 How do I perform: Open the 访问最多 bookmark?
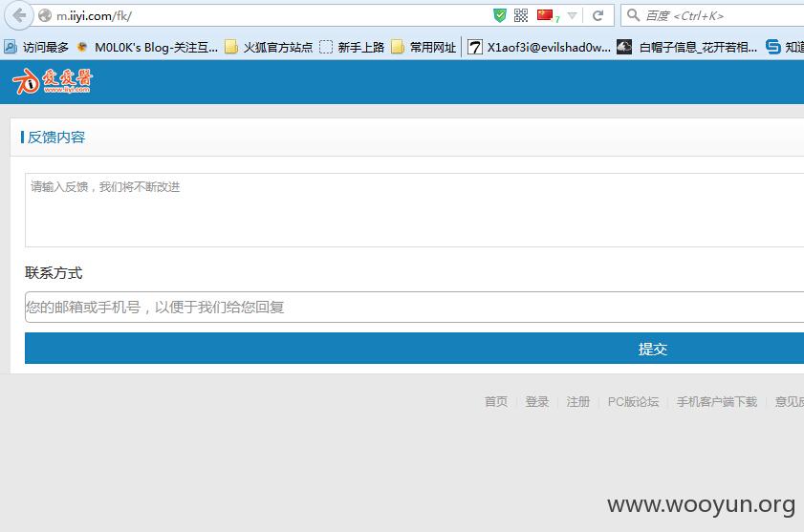[36, 47]
